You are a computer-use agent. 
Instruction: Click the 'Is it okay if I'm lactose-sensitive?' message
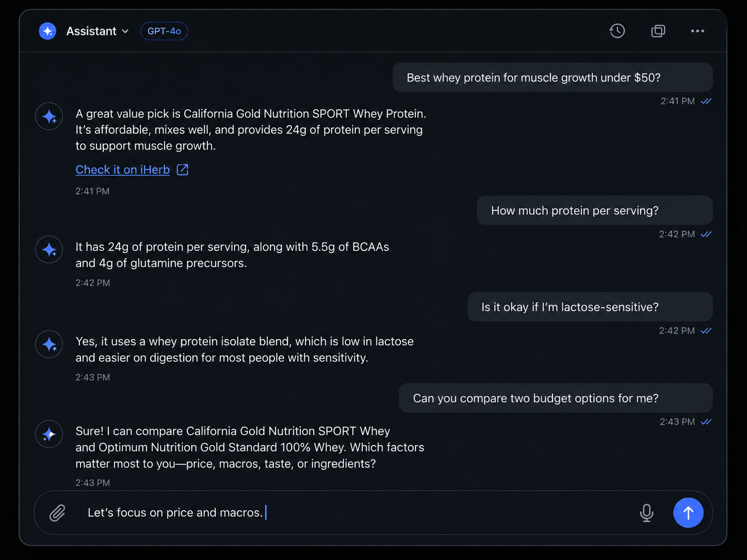(x=590, y=307)
